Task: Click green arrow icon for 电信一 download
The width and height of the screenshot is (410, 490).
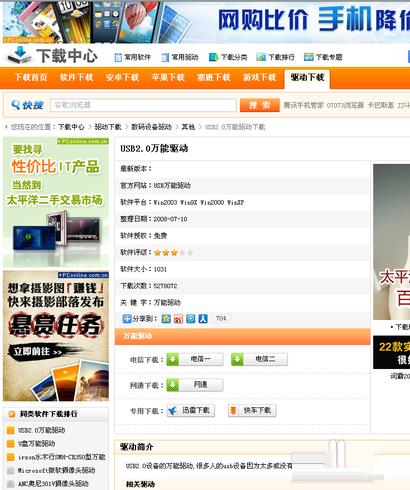Action: [x=173, y=359]
